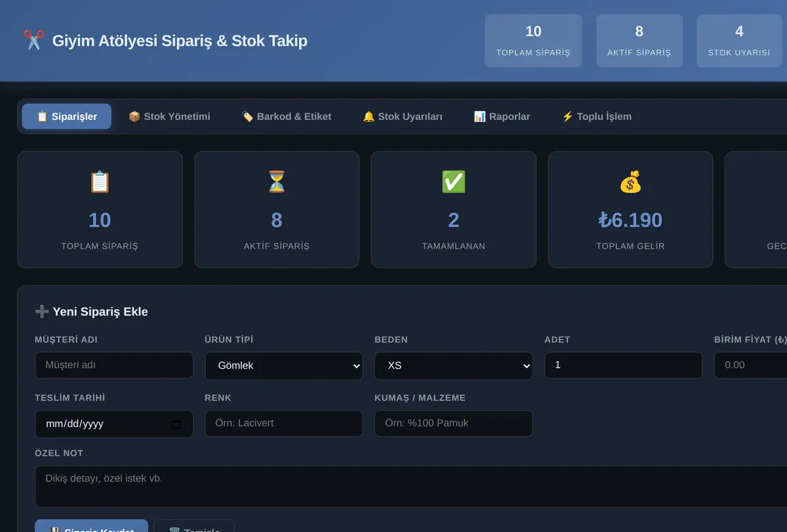Go to the Barkod & Etiket tab
Viewport: 787px width, 532px height.
[287, 117]
